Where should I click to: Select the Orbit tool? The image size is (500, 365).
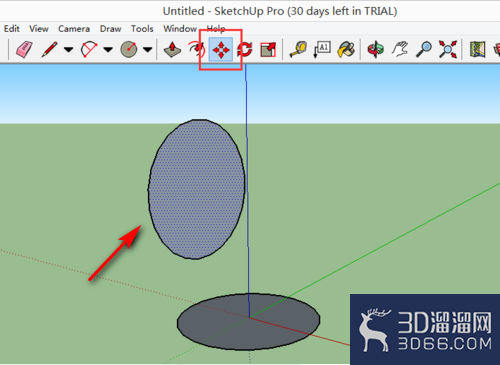(x=376, y=49)
